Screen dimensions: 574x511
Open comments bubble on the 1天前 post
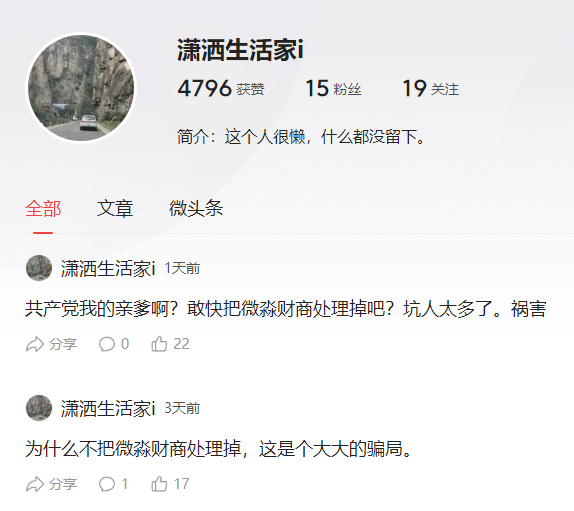pyautogui.click(x=107, y=344)
